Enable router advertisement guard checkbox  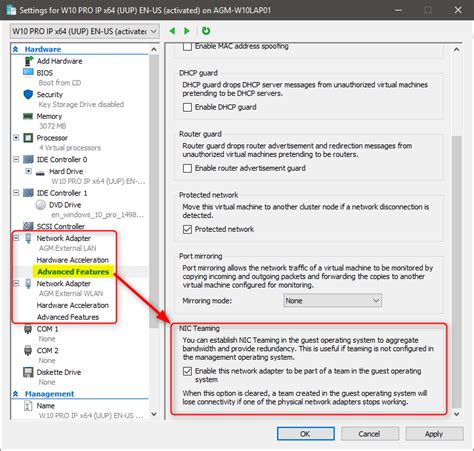187,168
